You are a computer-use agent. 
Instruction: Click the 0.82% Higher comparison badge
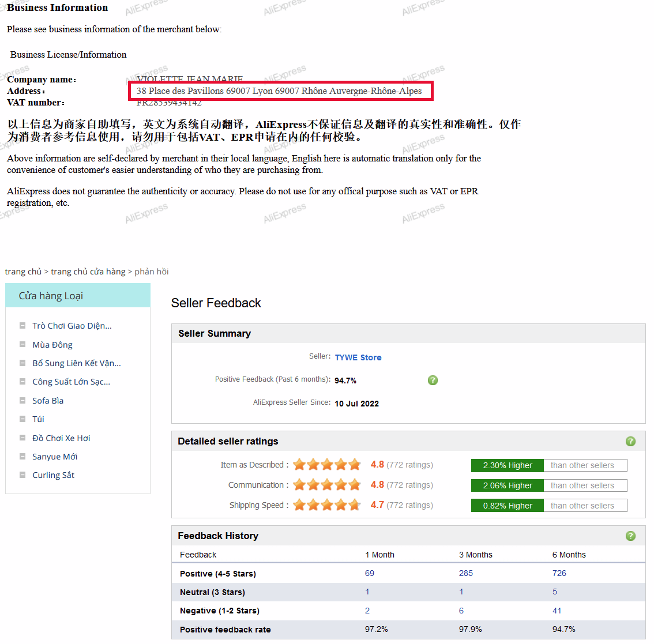click(507, 506)
